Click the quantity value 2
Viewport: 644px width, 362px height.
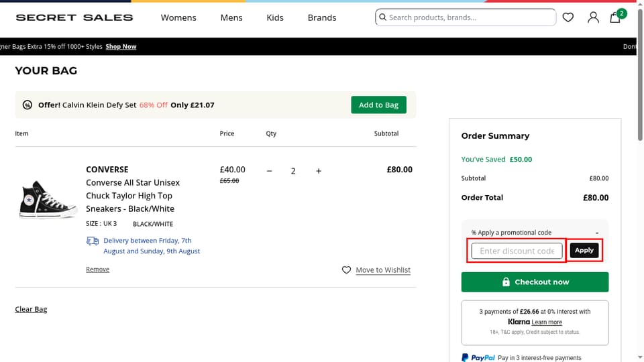click(293, 171)
